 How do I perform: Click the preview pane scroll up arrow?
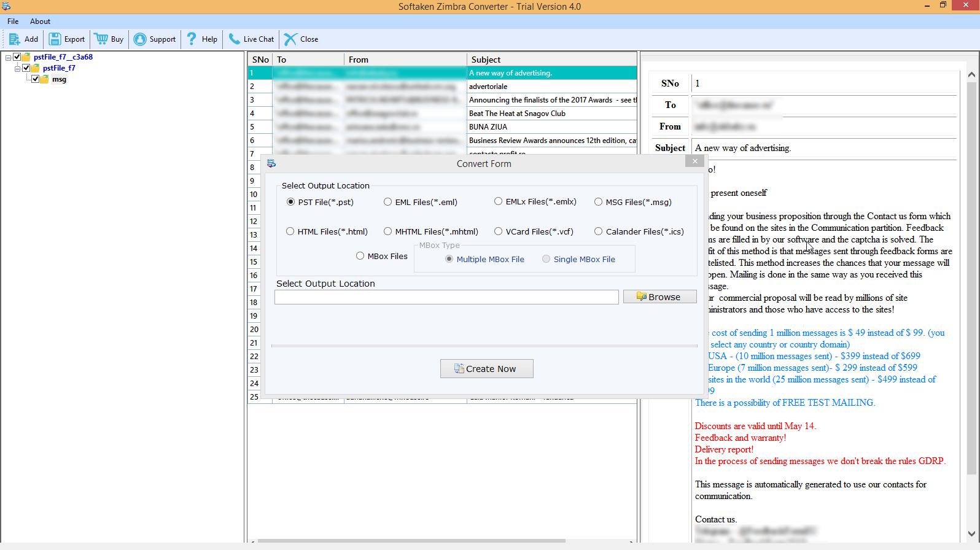pyautogui.click(x=971, y=75)
